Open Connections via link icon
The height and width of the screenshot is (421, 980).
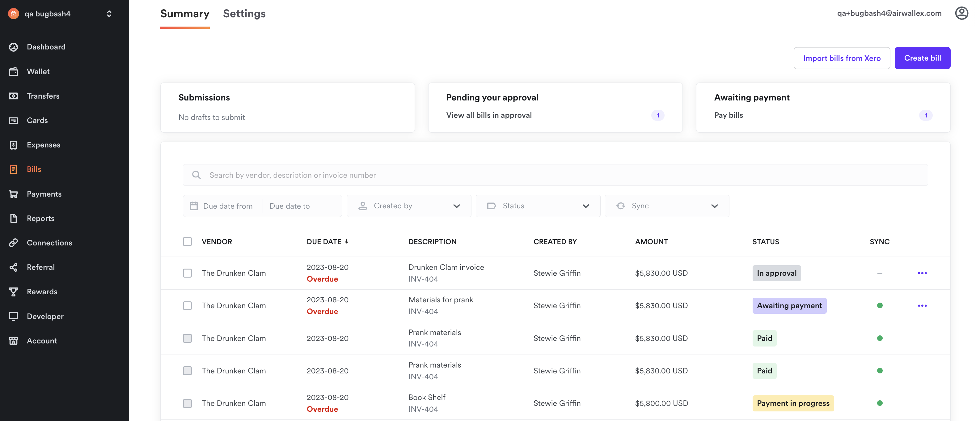pos(13,243)
